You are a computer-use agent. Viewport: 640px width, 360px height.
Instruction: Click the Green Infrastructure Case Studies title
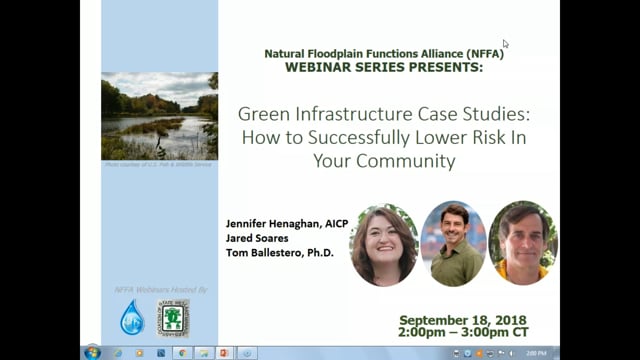(384, 137)
